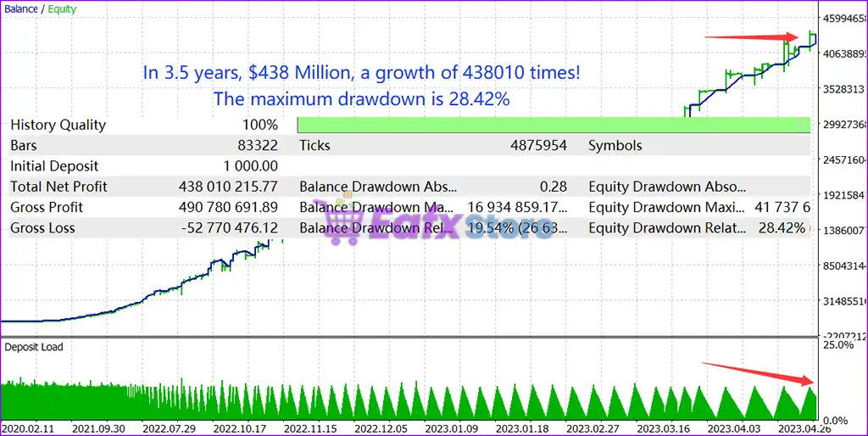Click the Equity Drawdown Maximal value 41 737 6
Screen dimensions: 868x436
pyautogui.click(x=782, y=207)
